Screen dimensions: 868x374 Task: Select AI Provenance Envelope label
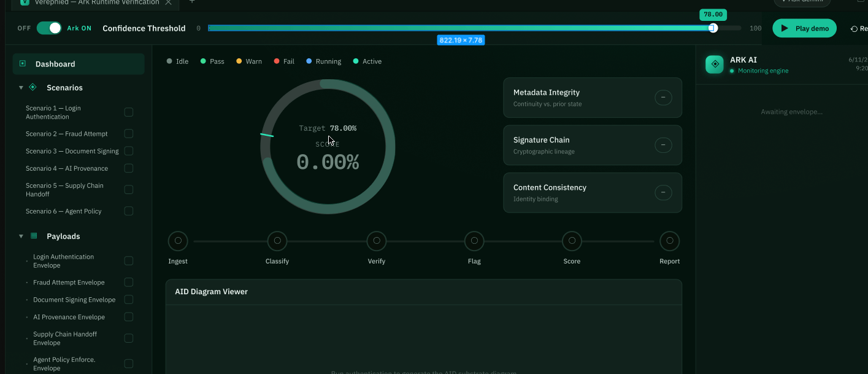(x=69, y=317)
